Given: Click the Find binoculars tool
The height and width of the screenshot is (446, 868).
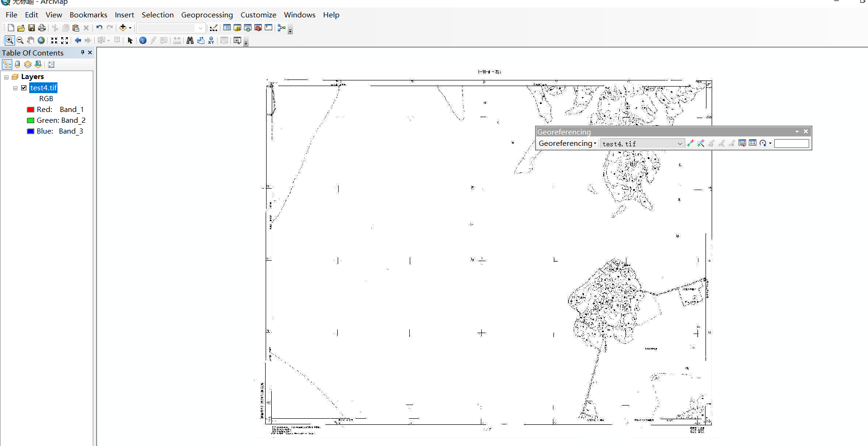Looking at the screenshot, I should coord(189,40).
